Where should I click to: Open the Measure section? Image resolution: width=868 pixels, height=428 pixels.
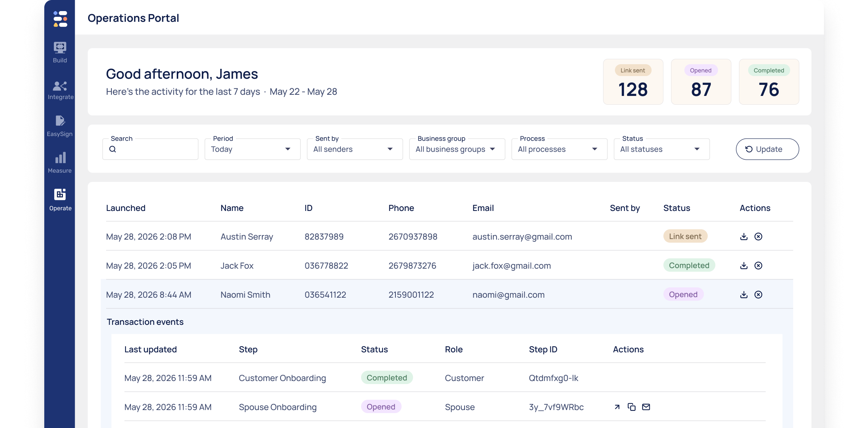coord(60,163)
